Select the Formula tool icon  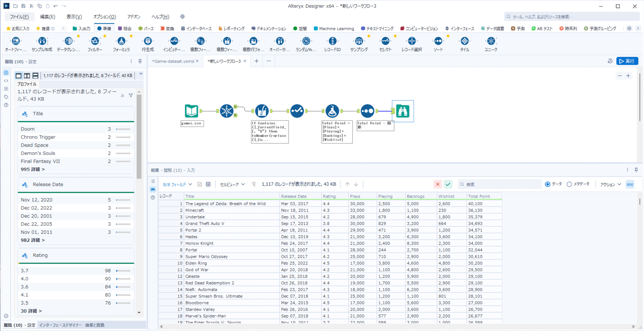pyautogui.click(x=121, y=41)
